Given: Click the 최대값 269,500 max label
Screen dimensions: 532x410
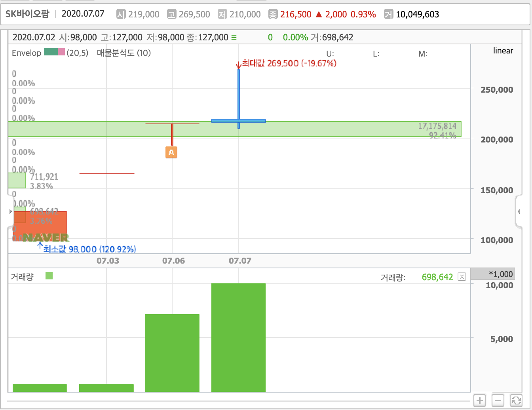Looking at the screenshot, I should pos(289,63).
